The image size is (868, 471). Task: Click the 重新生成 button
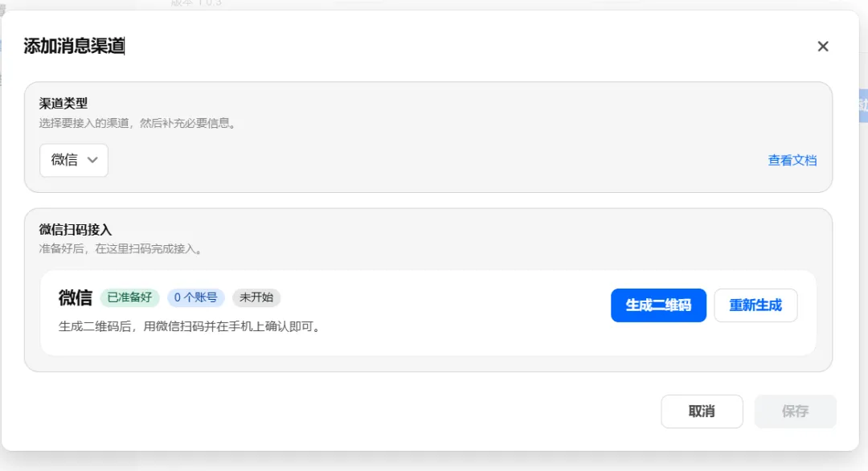(x=755, y=305)
